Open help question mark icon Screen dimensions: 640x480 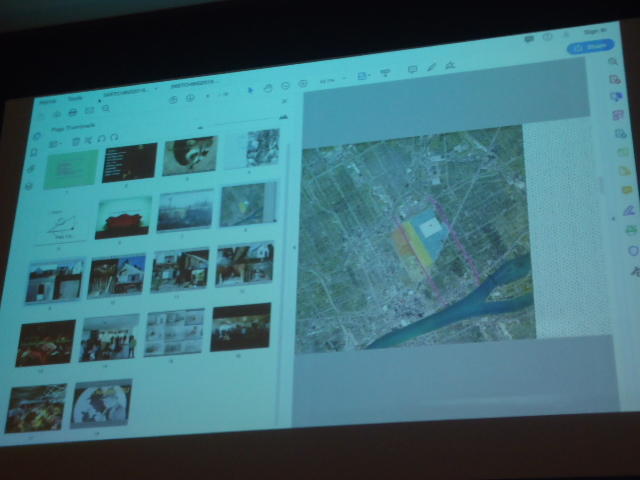pos(547,37)
